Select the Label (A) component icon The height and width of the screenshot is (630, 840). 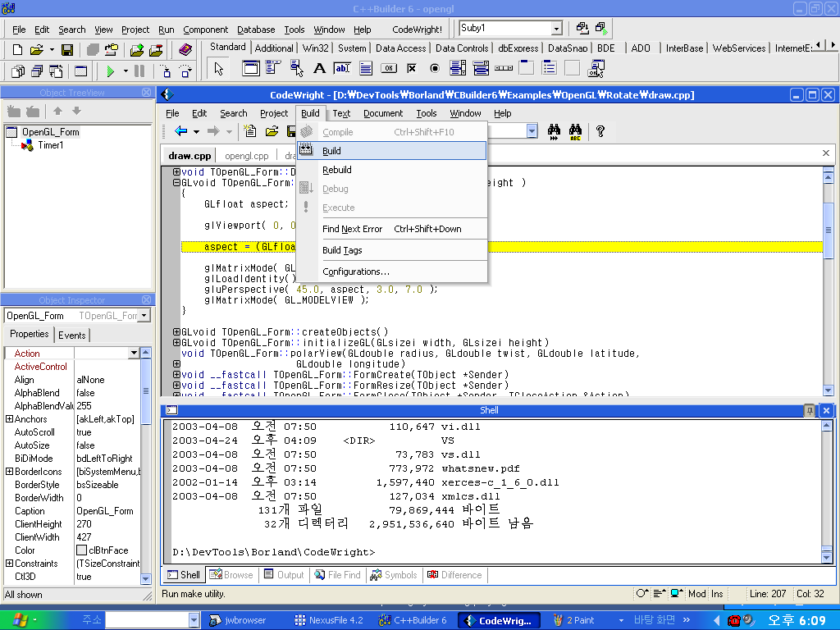(320, 69)
